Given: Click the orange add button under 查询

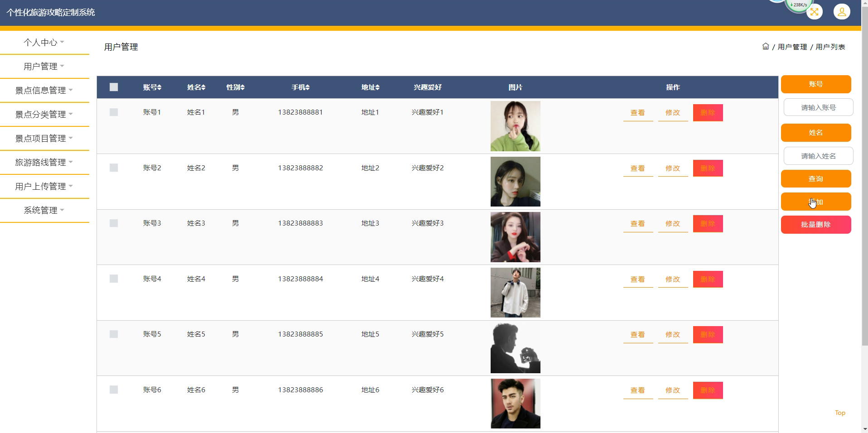Looking at the screenshot, I should (x=816, y=202).
